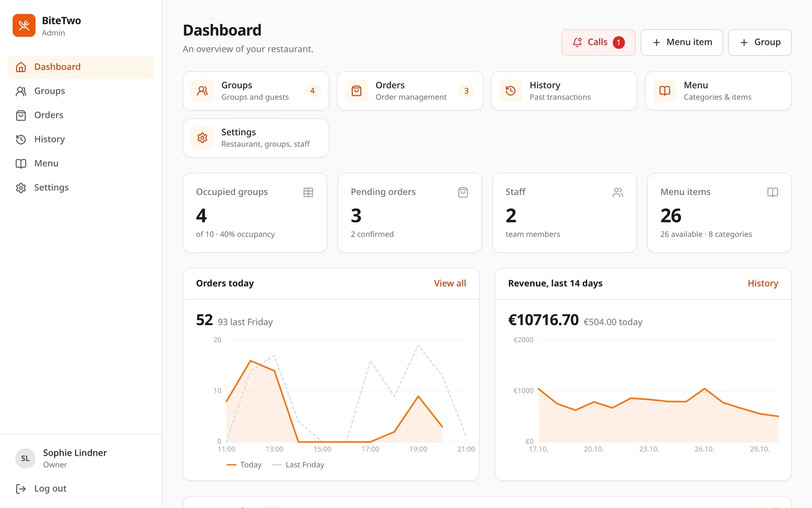Open the Calls notifications button

[598, 43]
